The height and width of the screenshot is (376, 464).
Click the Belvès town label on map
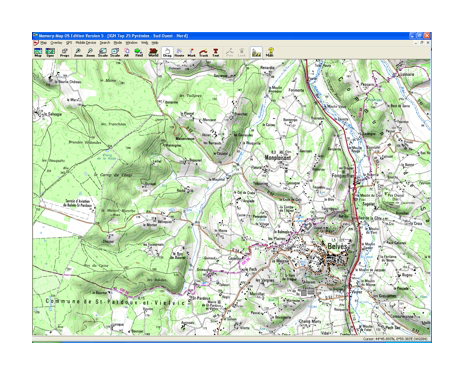tap(338, 246)
